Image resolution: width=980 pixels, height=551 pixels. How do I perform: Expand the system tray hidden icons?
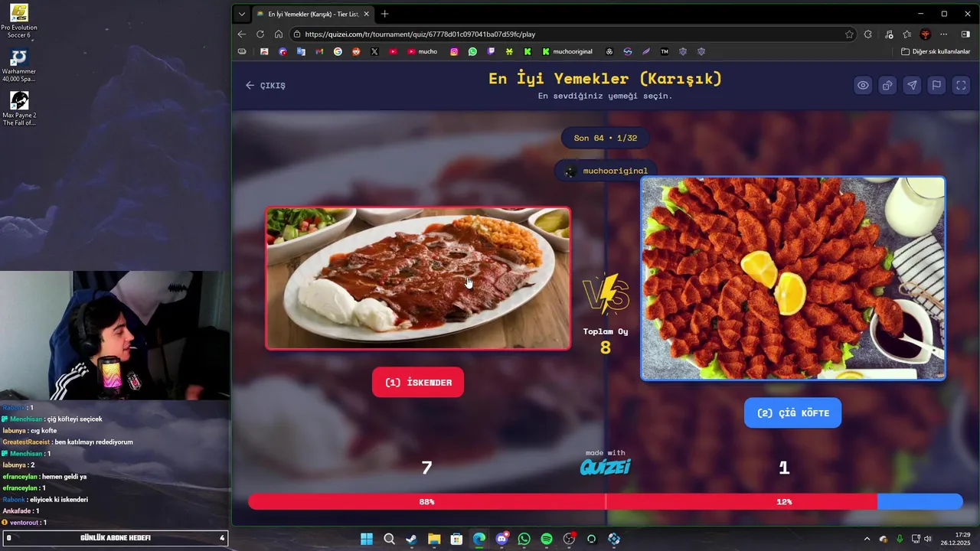click(x=867, y=539)
